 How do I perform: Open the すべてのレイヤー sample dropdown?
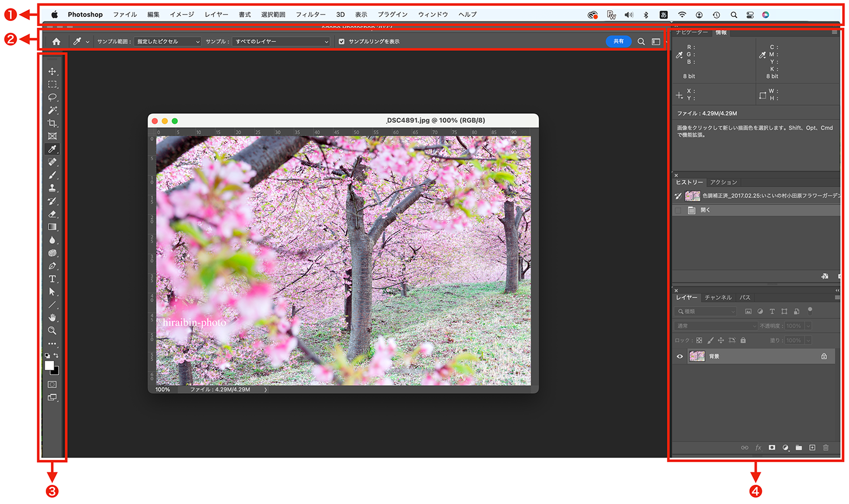pos(281,41)
